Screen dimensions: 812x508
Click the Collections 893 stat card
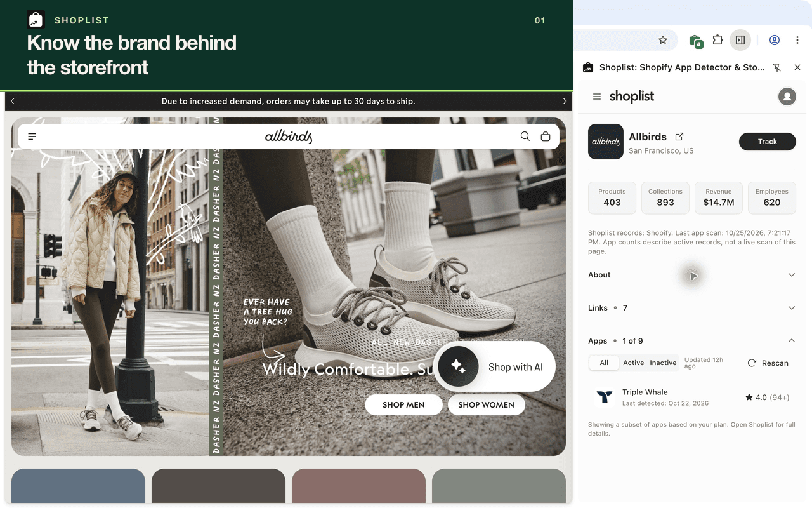(665, 197)
